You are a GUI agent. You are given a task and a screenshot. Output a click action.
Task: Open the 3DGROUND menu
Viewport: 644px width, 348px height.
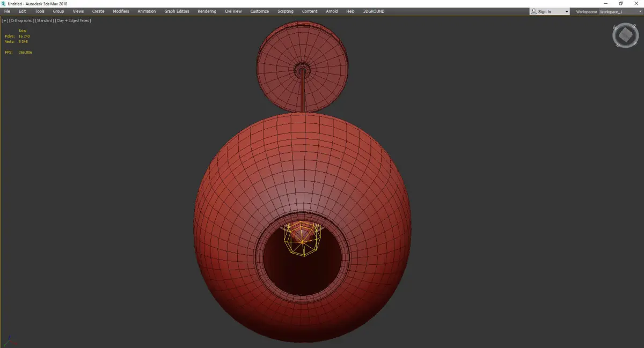[374, 11]
